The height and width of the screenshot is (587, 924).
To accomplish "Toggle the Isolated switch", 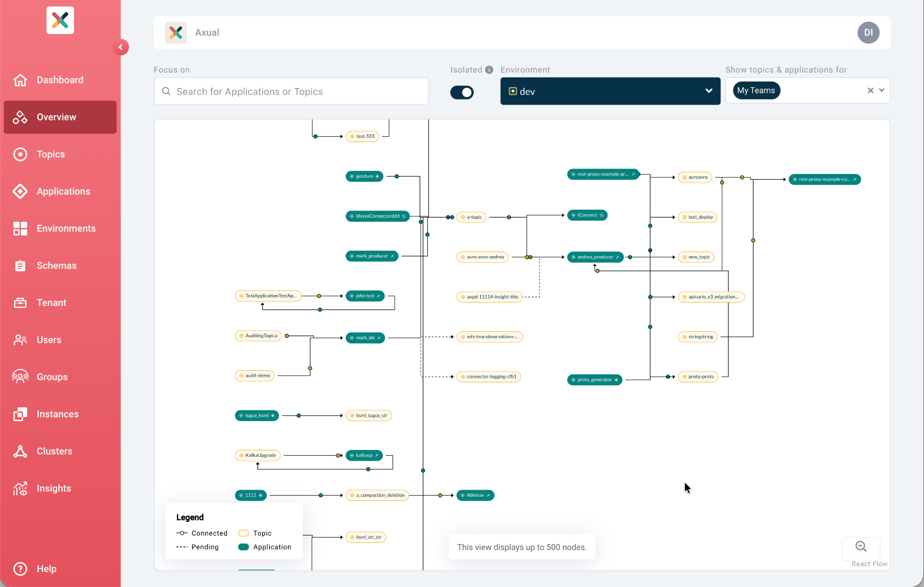I will click(462, 92).
